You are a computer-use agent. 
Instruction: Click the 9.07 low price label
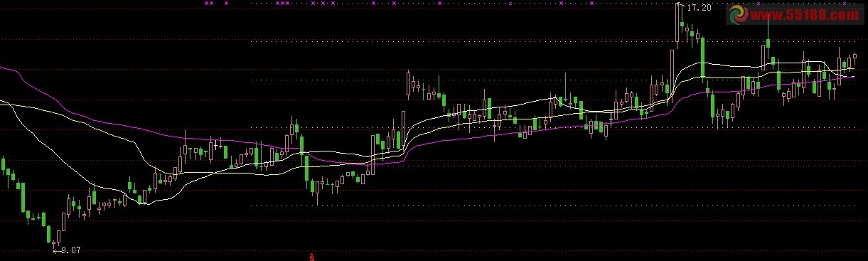[x=70, y=250]
